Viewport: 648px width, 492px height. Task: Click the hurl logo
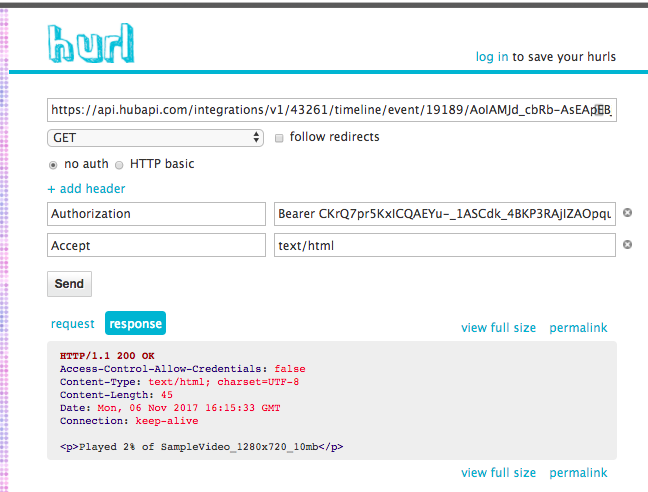coord(91,43)
